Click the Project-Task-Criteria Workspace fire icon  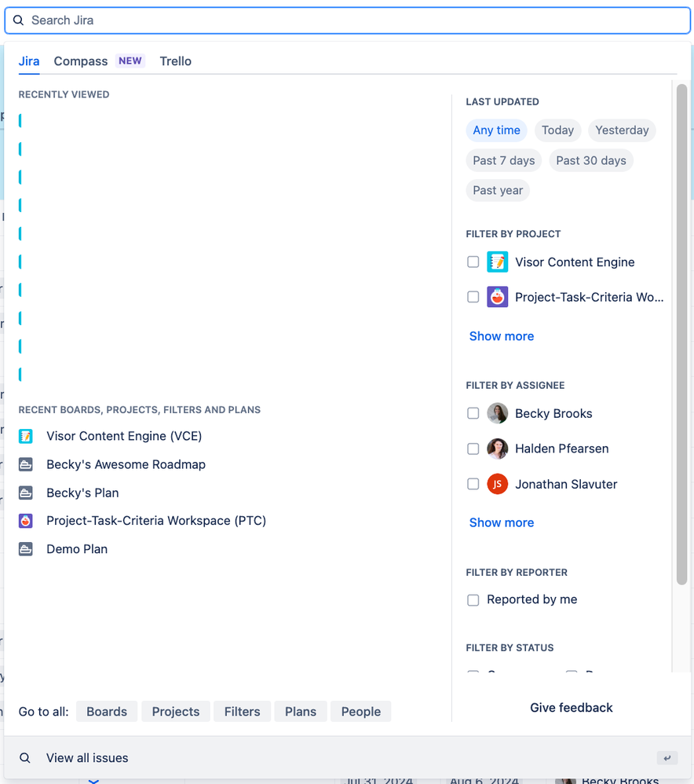coord(26,520)
